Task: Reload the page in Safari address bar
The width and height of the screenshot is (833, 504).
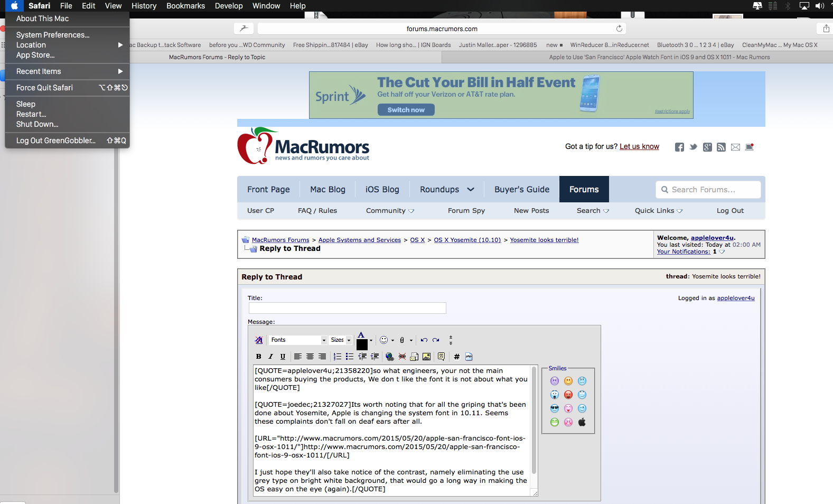Action: point(619,29)
